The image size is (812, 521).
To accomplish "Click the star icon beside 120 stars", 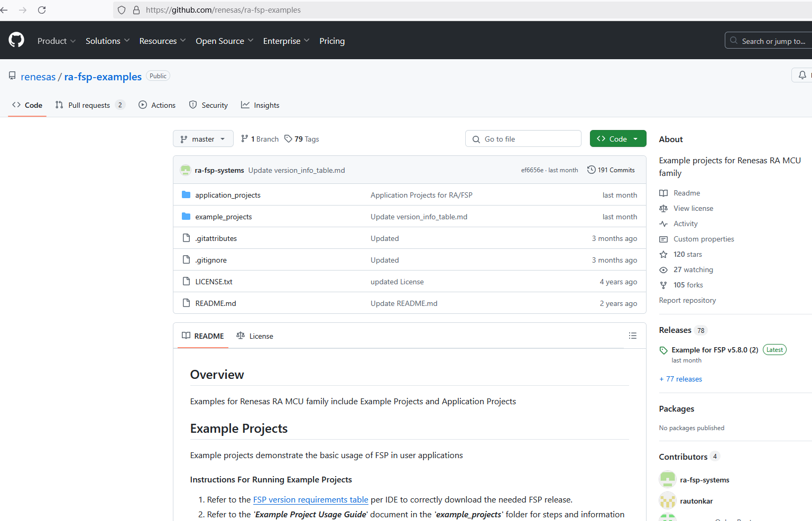I will [x=663, y=255].
